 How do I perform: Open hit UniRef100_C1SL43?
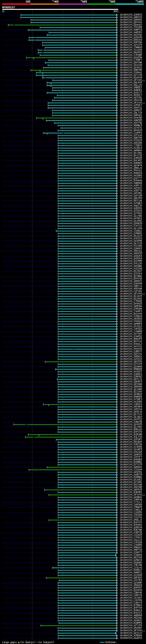[131, 567]
